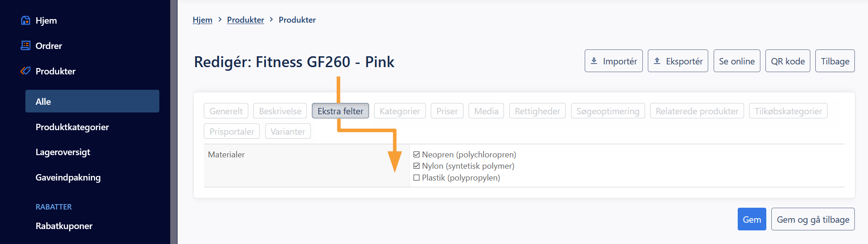Viewport: 868px width, 244px height.
Task: Select the Varianter tab
Action: click(288, 132)
